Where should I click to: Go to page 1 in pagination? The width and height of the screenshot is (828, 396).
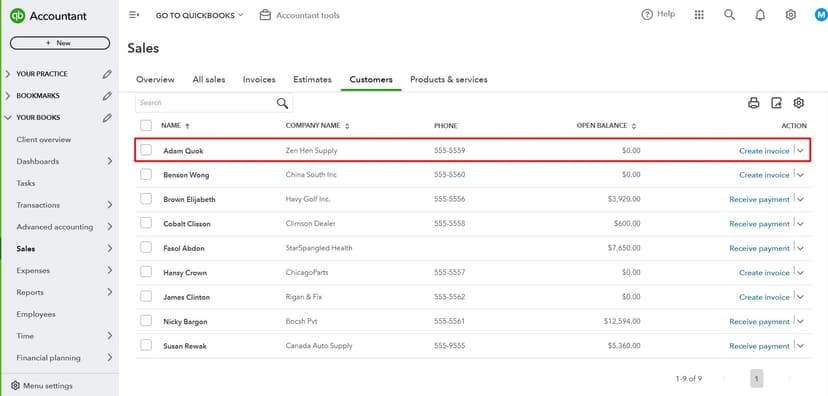(x=756, y=379)
